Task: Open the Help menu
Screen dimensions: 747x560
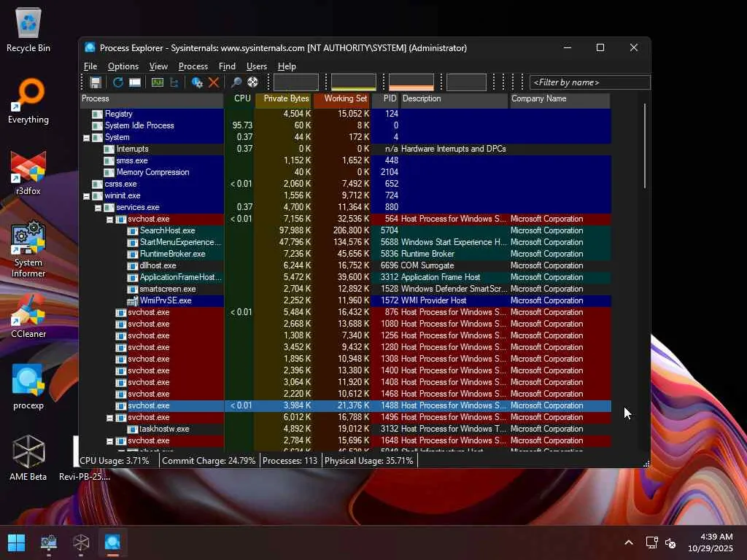Action: [x=287, y=66]
